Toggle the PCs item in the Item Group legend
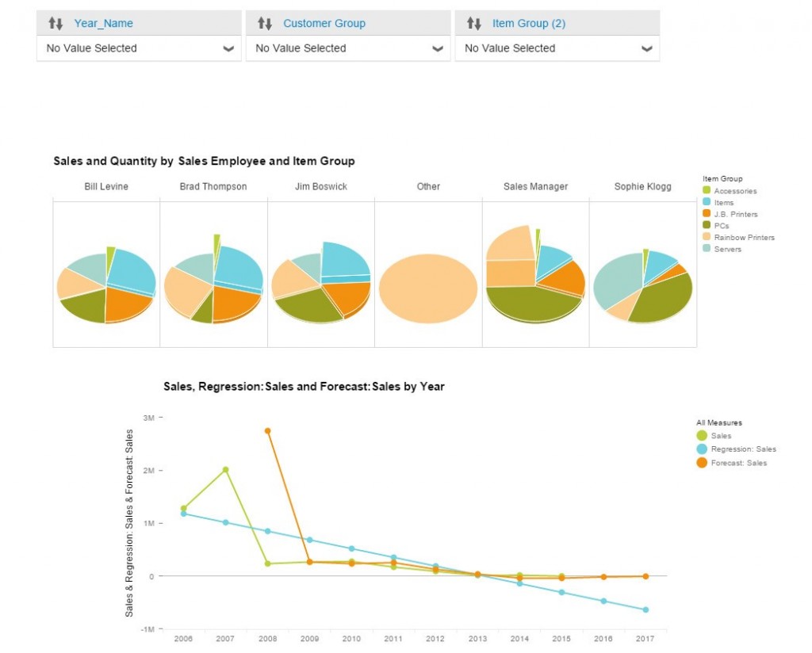 [706, 225]
